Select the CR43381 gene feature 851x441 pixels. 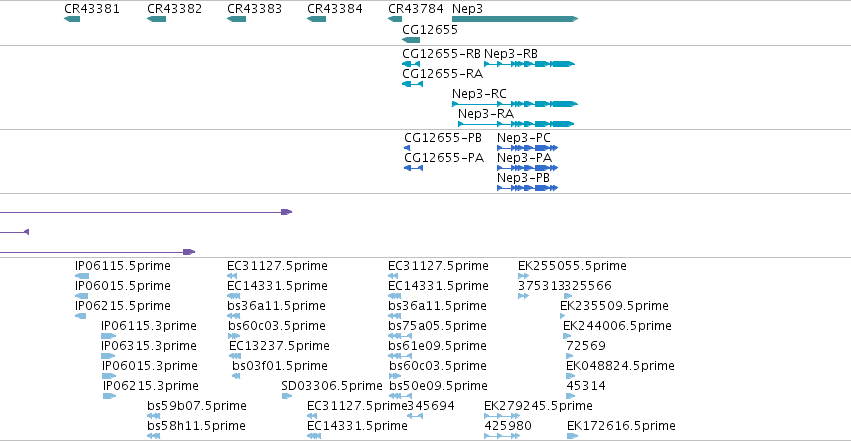[72, 19]
